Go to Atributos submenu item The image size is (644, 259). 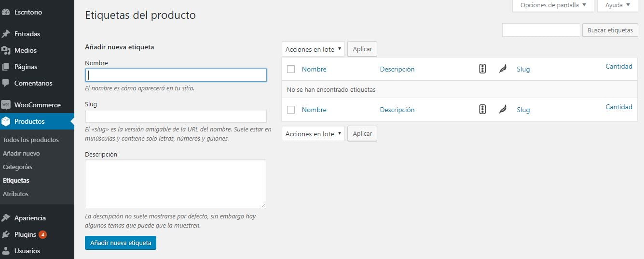15,194
